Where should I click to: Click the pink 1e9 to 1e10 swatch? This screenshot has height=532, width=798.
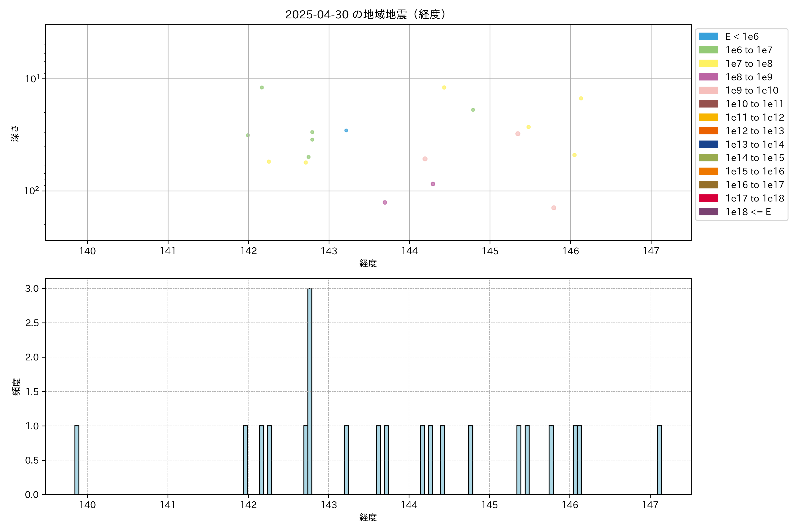point(708,90)
